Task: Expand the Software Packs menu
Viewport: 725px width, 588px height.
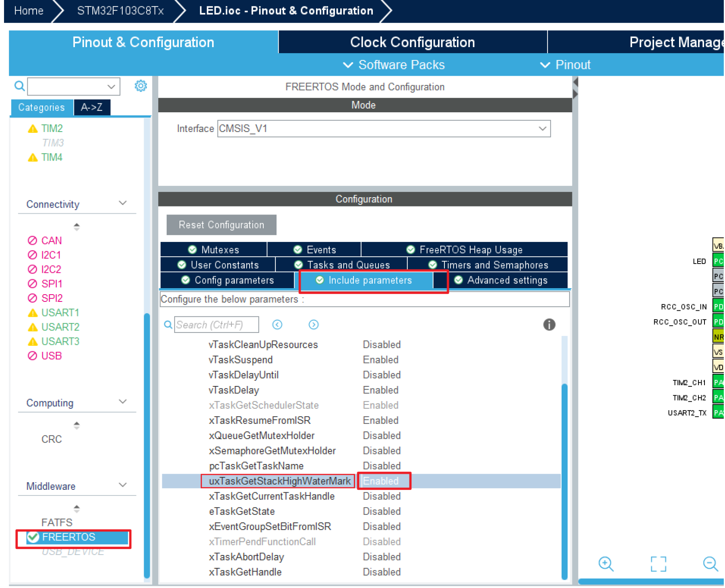Action: click(x=394, y=65)
